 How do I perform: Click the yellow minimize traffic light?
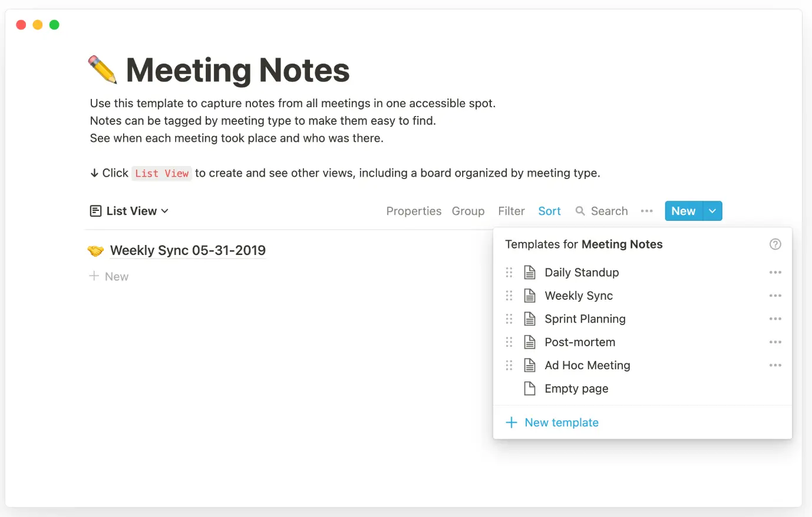click(37, 24)
